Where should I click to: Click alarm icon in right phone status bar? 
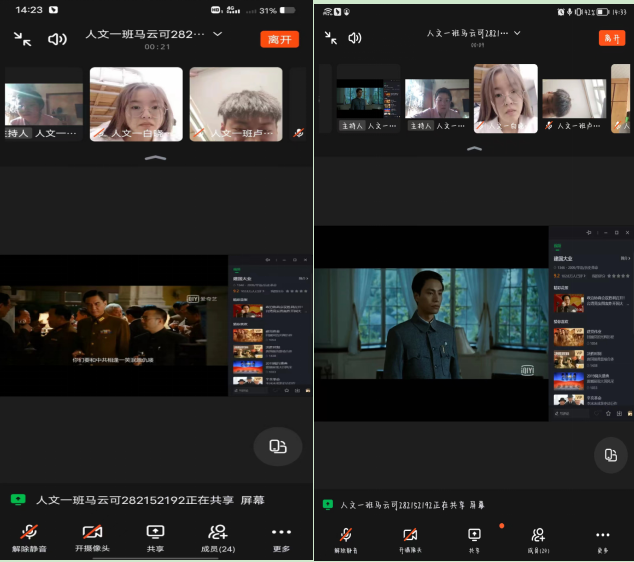tap(561, 12)
